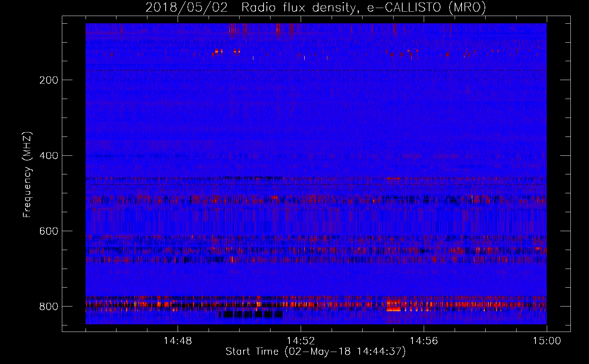Screen dimensions: 589x364
Task: Click the '600' frequency tick label
Action: (49, 232)
